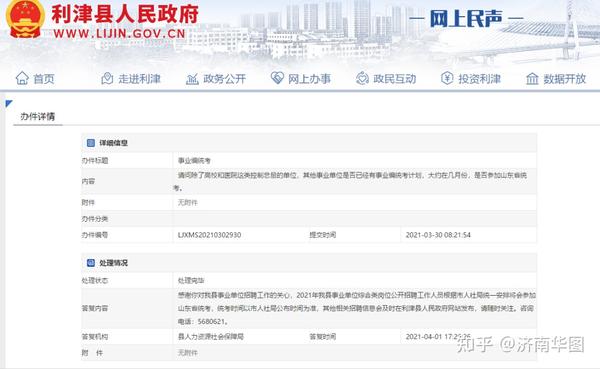Screen dimensions: 600x369
Task: Click the yen shield icon beside 投资利津
Action: pos(447,78)
